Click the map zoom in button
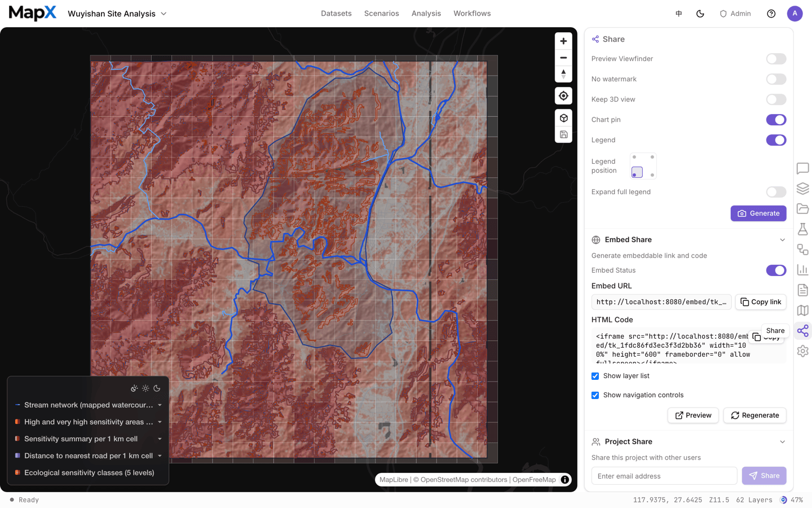Image resolution: width=812 pixels, height=508 pixels. tap(563, 41)
